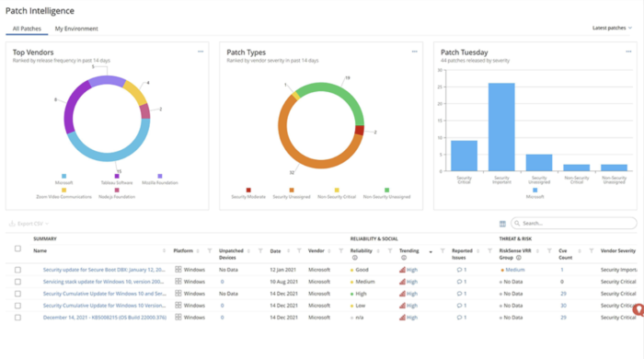Check the Cumulative Update Windows 10 and Ser row

17,294
